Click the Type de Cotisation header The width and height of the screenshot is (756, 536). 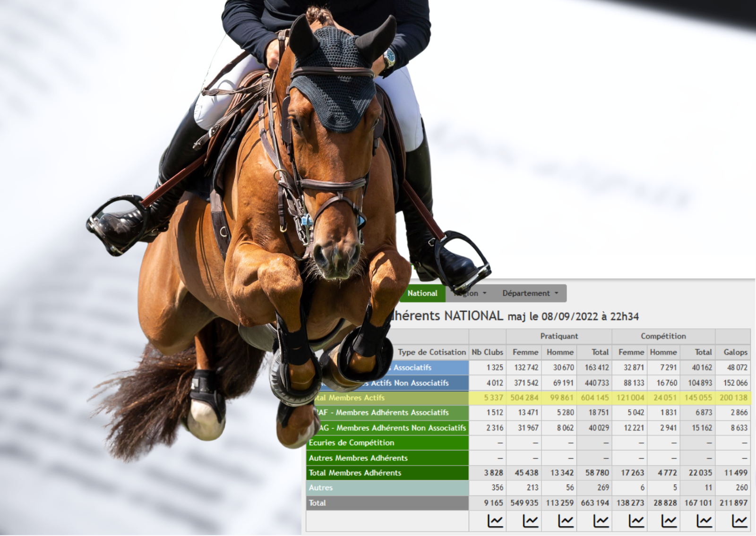431,352
